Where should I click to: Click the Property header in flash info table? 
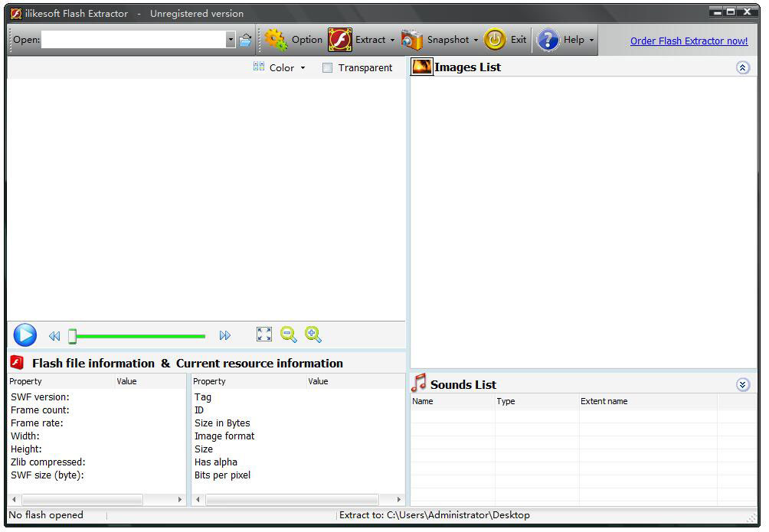click(62, 381)
